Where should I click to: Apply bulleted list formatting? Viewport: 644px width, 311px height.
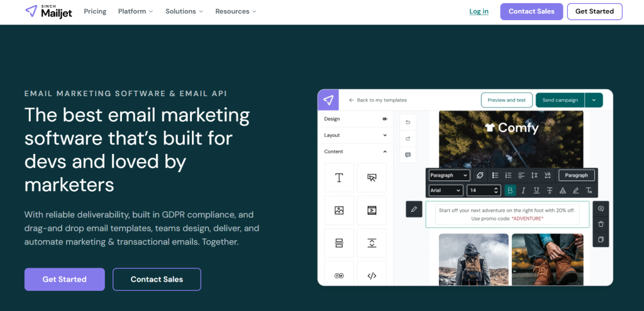[496, 175]
